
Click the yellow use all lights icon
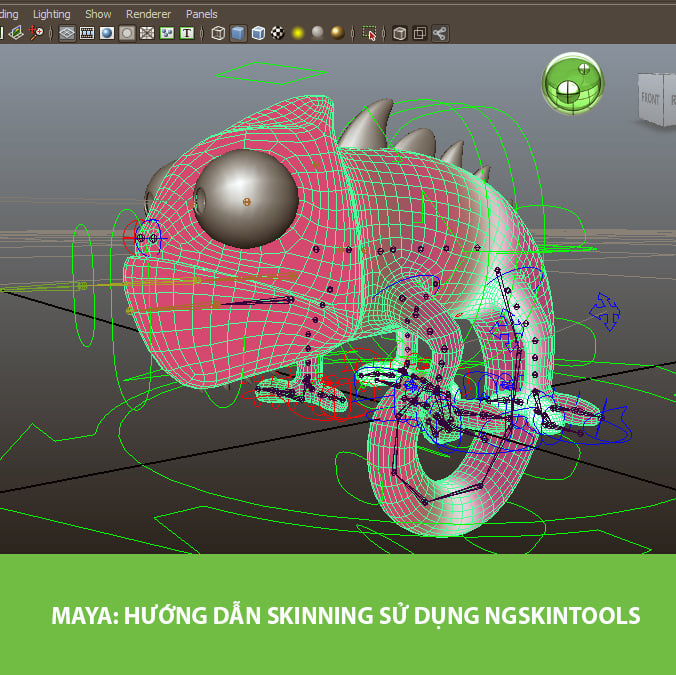(298, 33)
